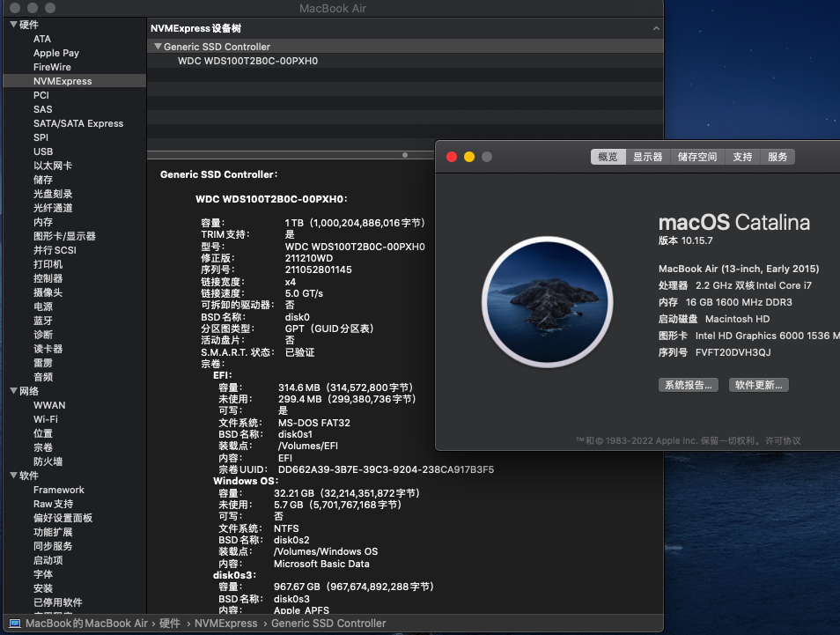Select 位置 under 网络
This screenshot has width=840, height=635.
[43, 433]
